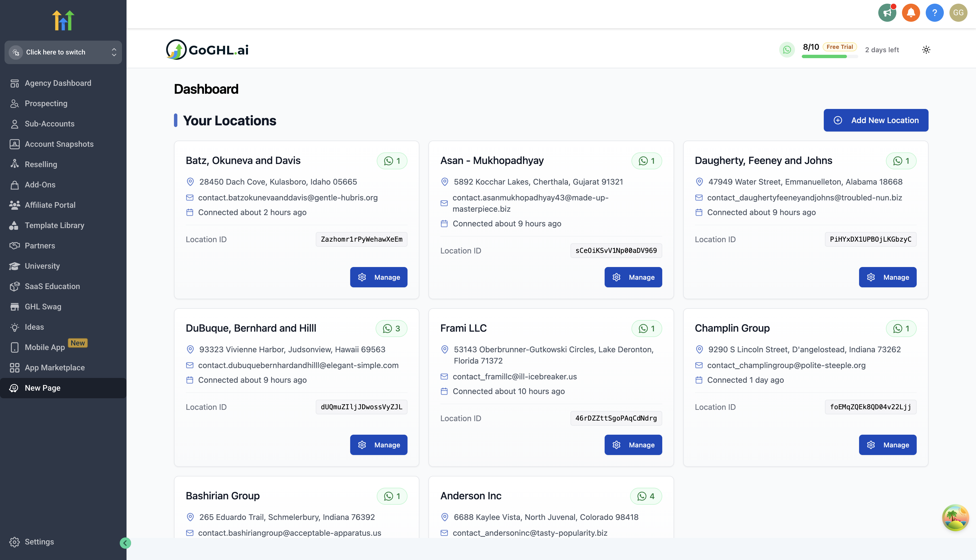976x560 pixels.
Task: Click WhatsApp badge on Champlin Group card
Action: pyautogui.click(x=901, y=329)
